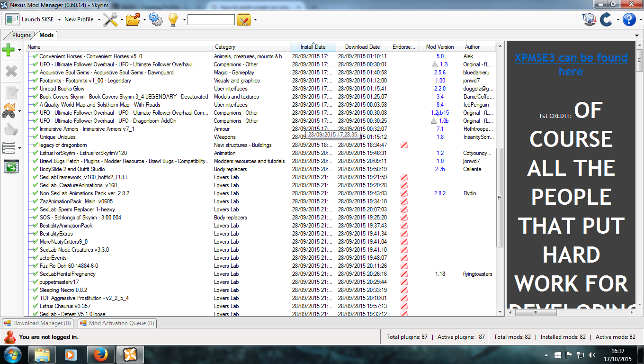Open version link 2.5.6 for Acquisitive Soul Gems
The height and width of the screenshot is (364, 644).
pyautogui.click(x=440, y=73)
